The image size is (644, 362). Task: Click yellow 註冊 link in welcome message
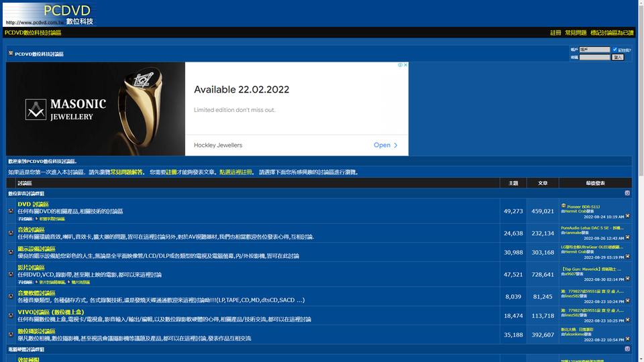click(x=171, y=172)
